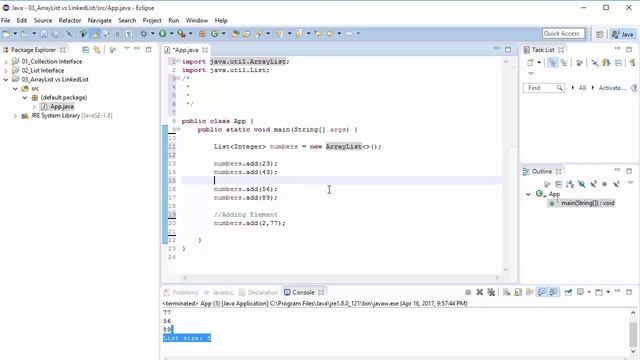
Task: Remove all terminated launches double-X icon
Action: tap(491, 292)
